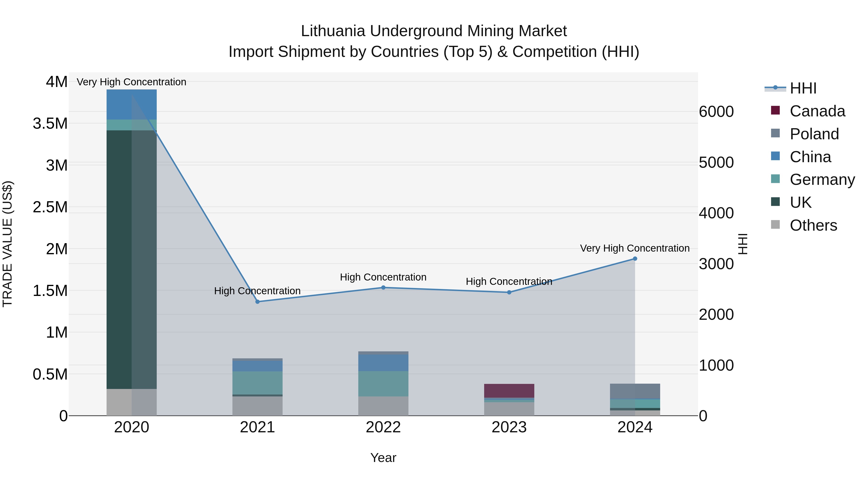This screenshot has height=488, width=868.
Task: Toggle the Poland series legend label
Action: point(814,134)
